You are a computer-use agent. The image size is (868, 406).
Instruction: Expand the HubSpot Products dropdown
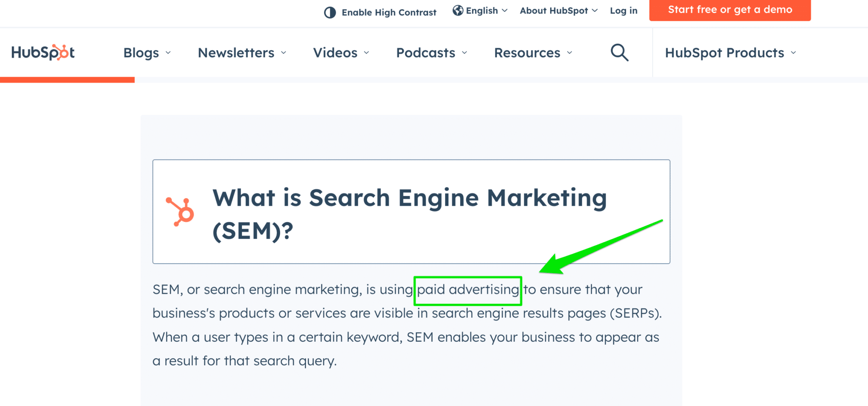pyautogui.click(x=724, y=52)
